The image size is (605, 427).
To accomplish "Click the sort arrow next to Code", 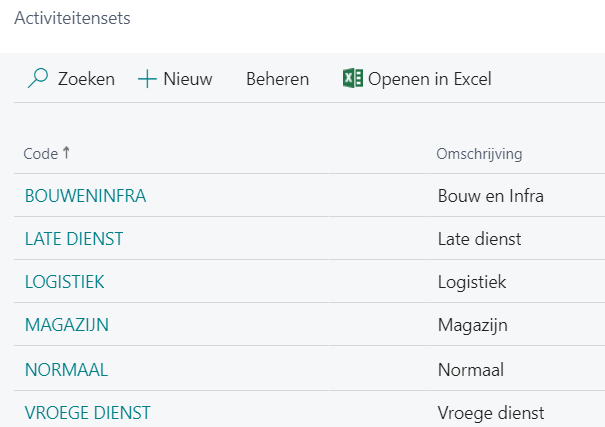I will click(x=67, y=153).
